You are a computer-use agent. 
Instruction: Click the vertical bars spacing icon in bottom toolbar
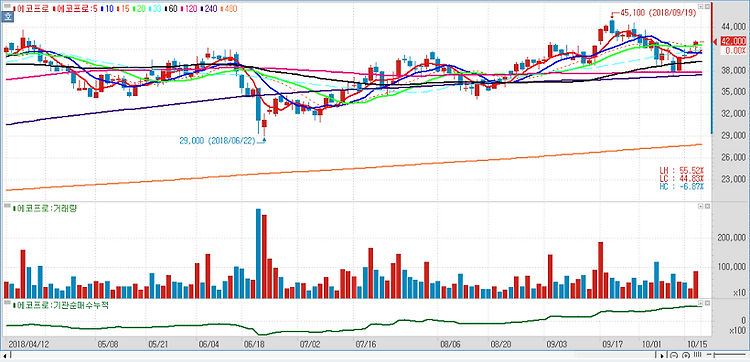(x=697, y=354)
